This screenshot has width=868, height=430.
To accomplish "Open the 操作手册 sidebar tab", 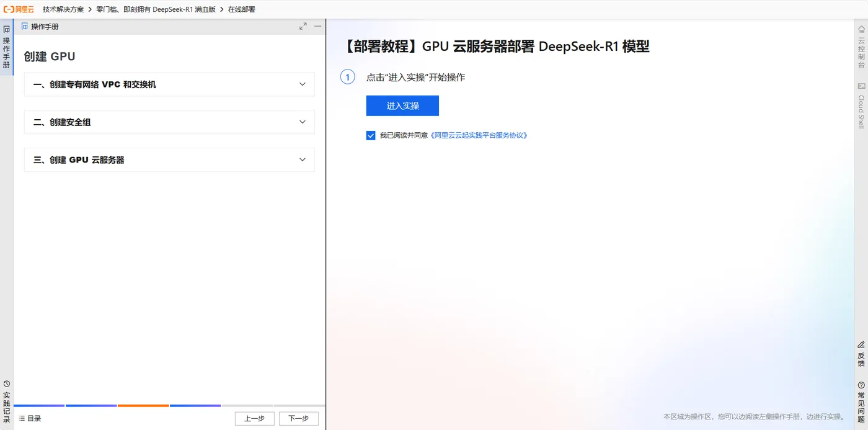I will pyautogui.click(x=6, y=47).
